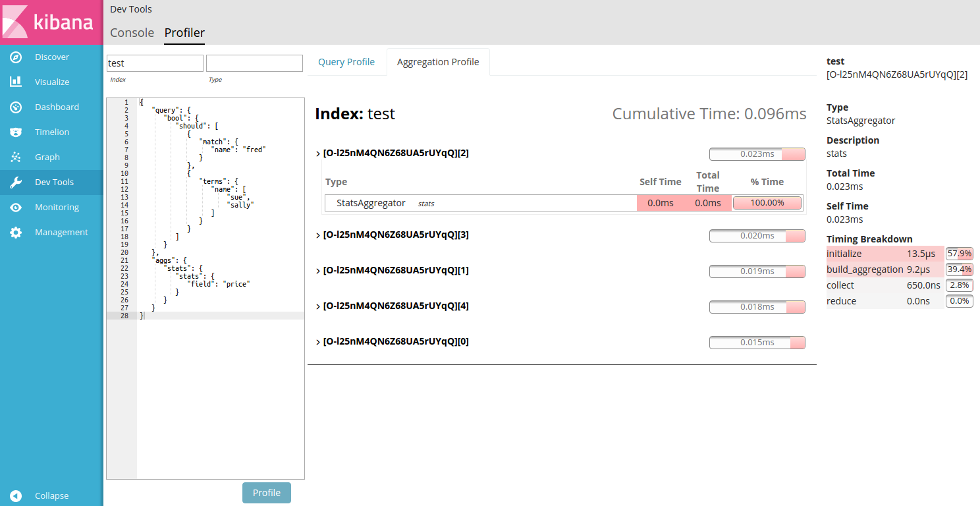Click the Kibana logo
This screenshot has height=506, width=980.
coord(51,22)
